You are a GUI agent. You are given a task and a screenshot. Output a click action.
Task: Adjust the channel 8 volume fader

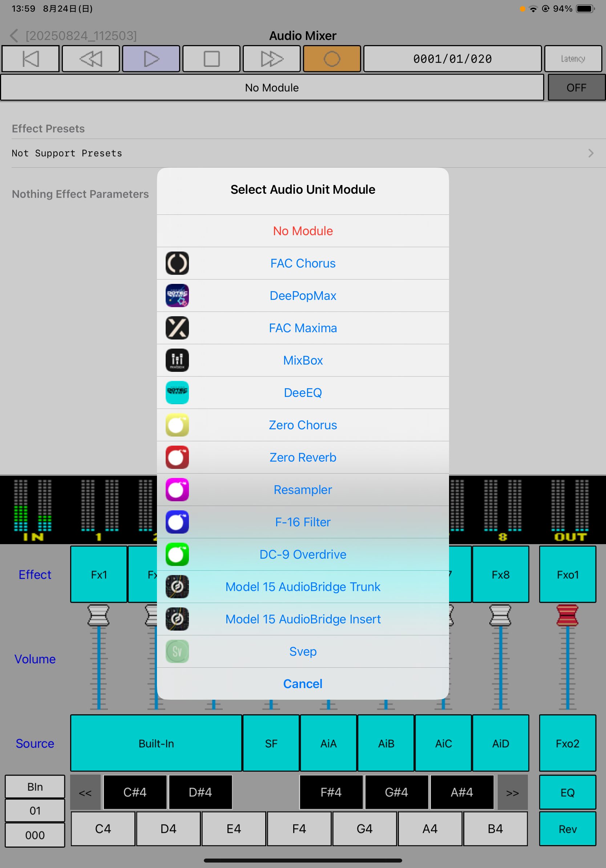(501, 615)
